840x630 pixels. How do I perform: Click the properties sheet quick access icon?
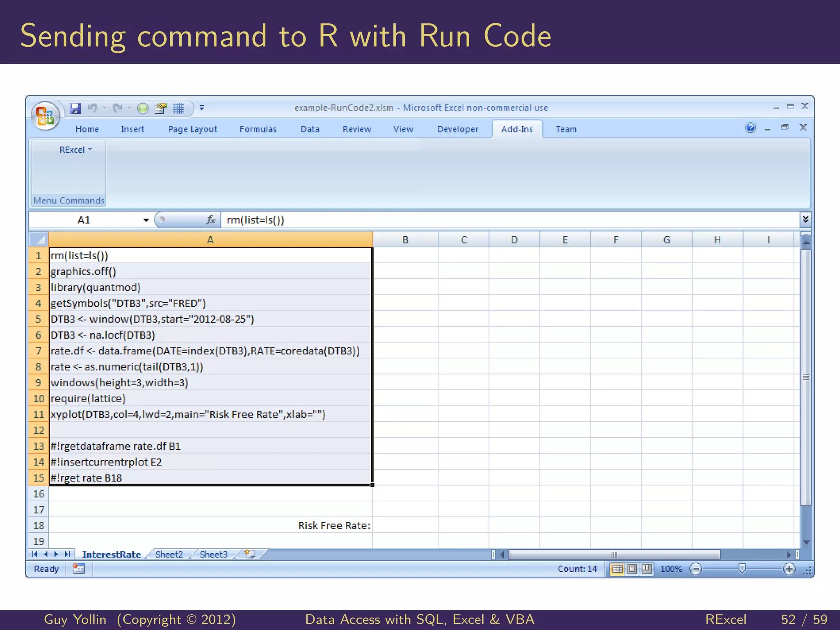pyautogui.click(x=161, y=108)
